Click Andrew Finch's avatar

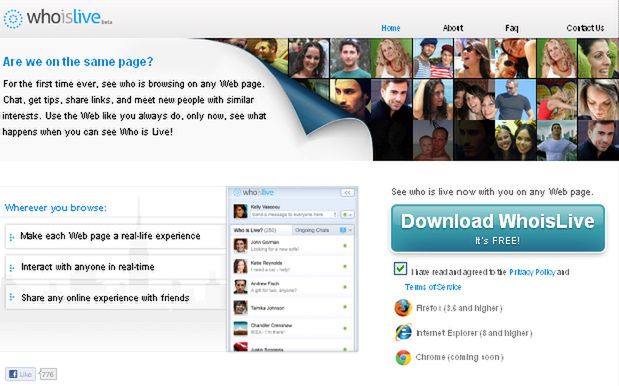pos(240,287)
